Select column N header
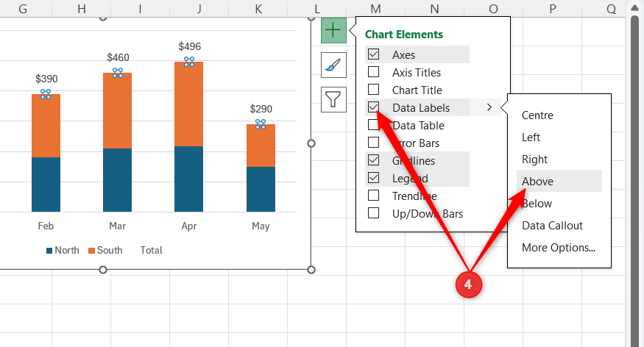The height and width of the screenshot is (347, 644). (434, 9)
